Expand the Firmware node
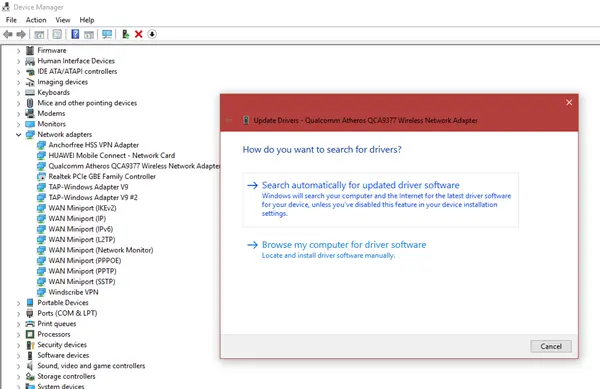This screenshot has width=600, height=389. 18,50
